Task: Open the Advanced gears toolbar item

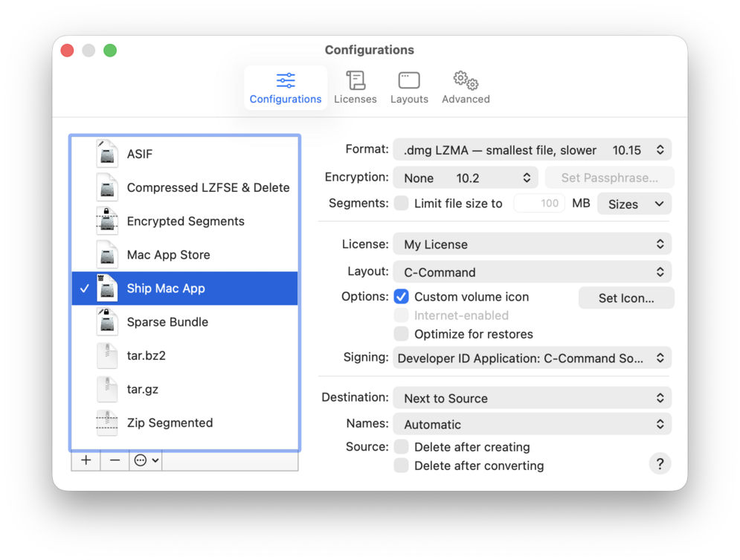Action: tap(466, 88)
